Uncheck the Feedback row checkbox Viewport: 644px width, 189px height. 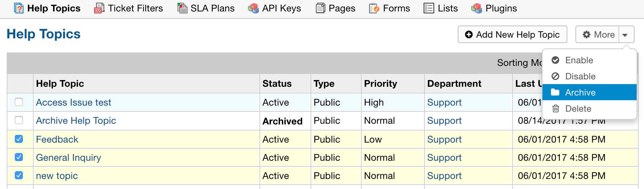point(19,139)
